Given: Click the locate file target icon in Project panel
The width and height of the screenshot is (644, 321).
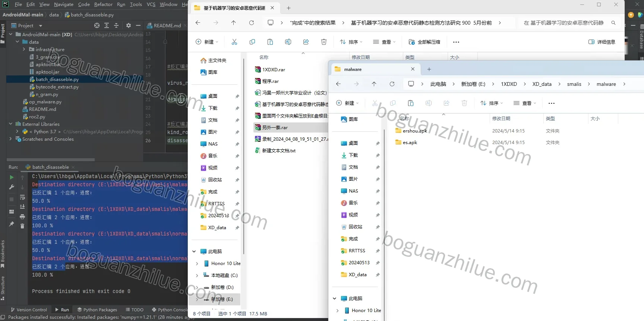Looking at the screenshot, I should [x=97, y=25].
